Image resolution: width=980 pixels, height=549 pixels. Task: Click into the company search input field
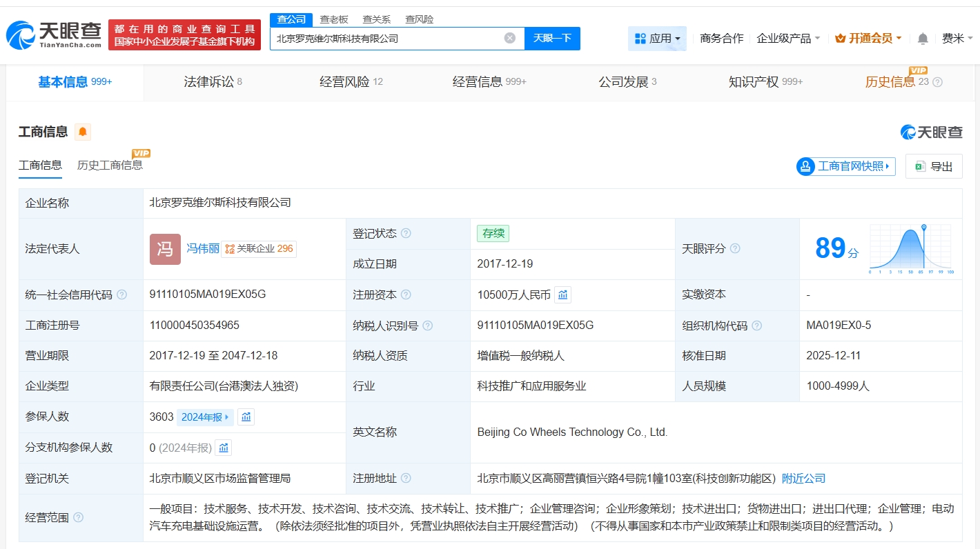point(386,39)
